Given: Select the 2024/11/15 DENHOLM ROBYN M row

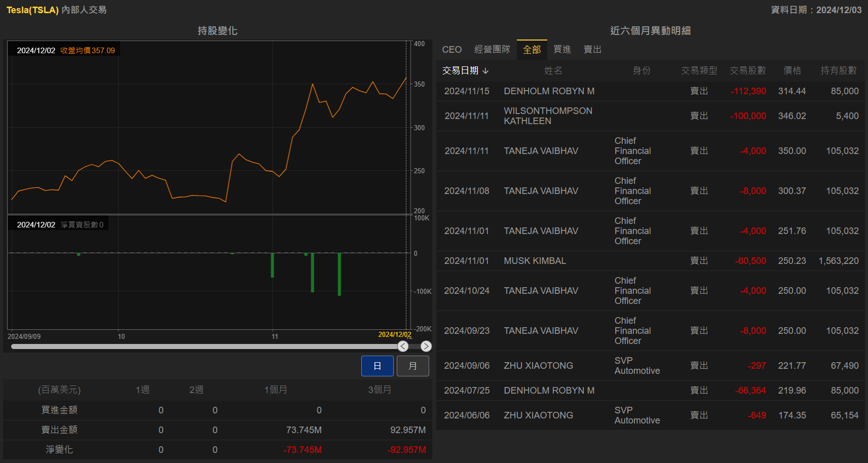Looking at the screenshot, I should click(x=651, y=91).
